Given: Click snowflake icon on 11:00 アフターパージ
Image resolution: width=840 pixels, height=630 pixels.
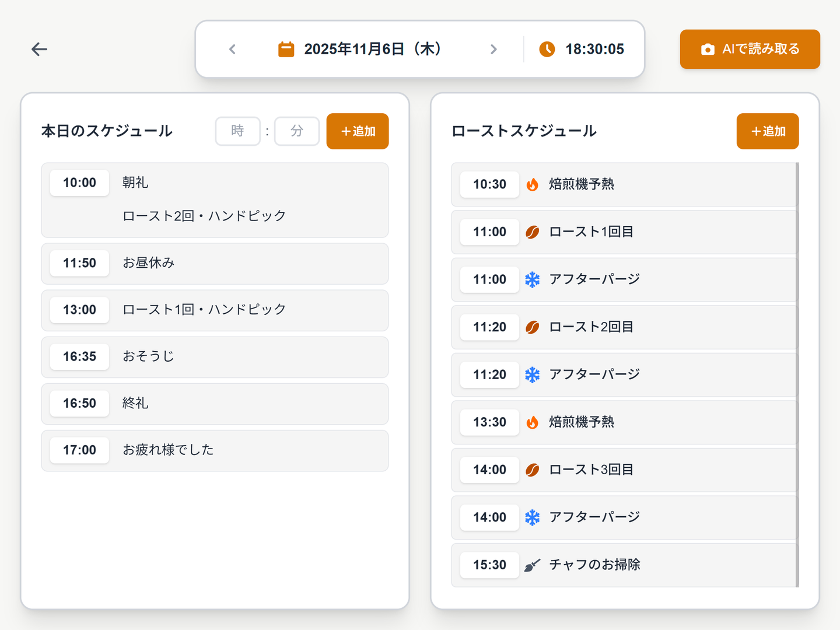Looking at the screenshot, I should coord(532,280).
